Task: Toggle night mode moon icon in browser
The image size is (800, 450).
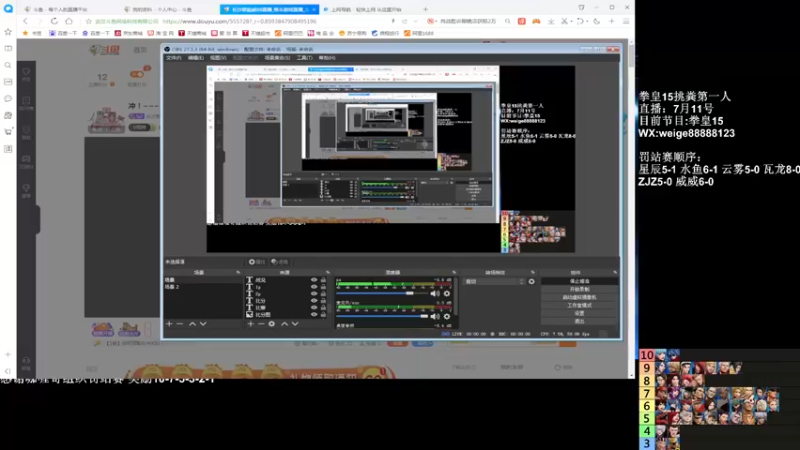Action: pyautogui.click(x=596, y=21)
